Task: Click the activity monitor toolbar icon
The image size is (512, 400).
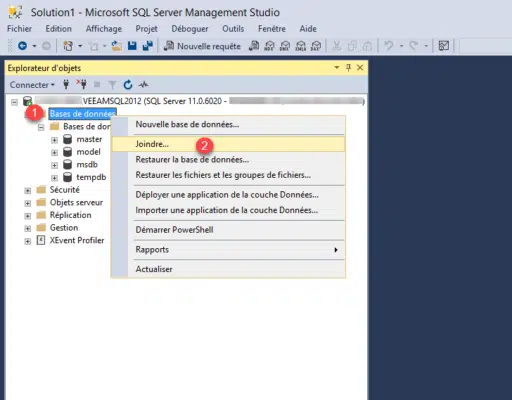Action: coord(444,46)
